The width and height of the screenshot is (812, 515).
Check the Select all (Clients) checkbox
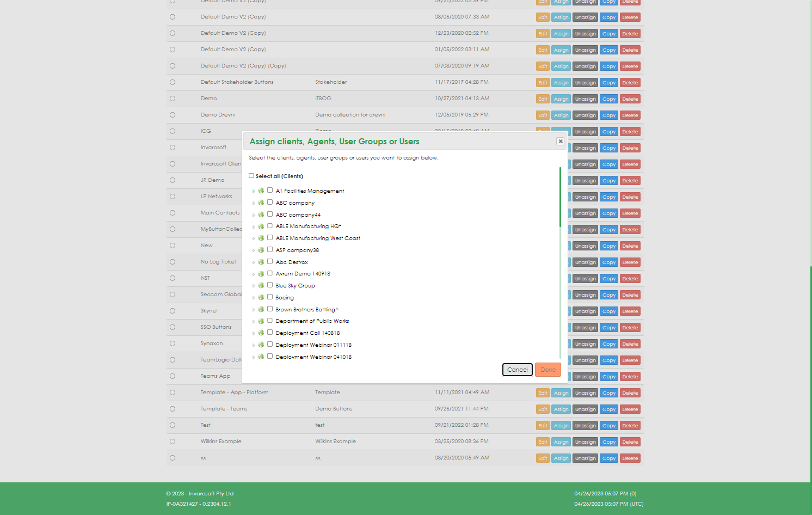[251, 176]
